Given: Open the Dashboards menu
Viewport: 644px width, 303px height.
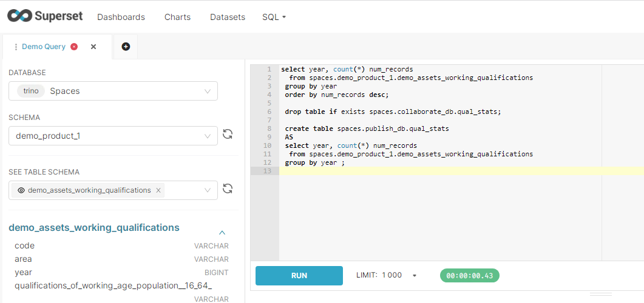Looking at the screenshot, I should (121, 17).
